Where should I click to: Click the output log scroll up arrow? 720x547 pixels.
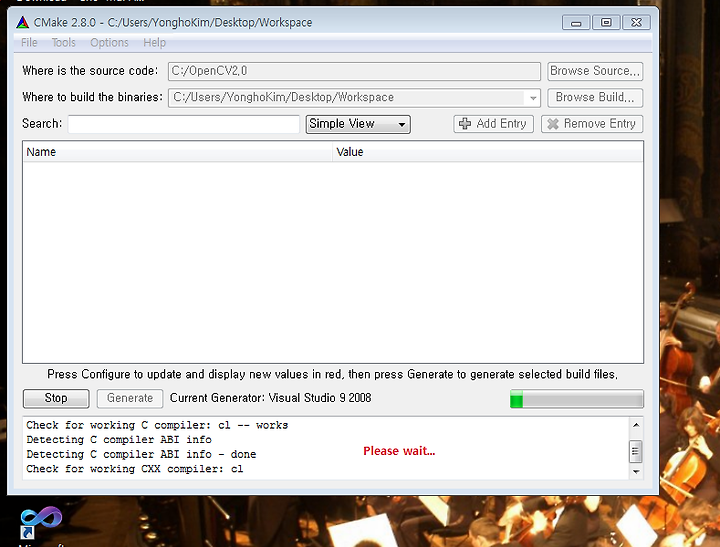(x=636, y=425)
